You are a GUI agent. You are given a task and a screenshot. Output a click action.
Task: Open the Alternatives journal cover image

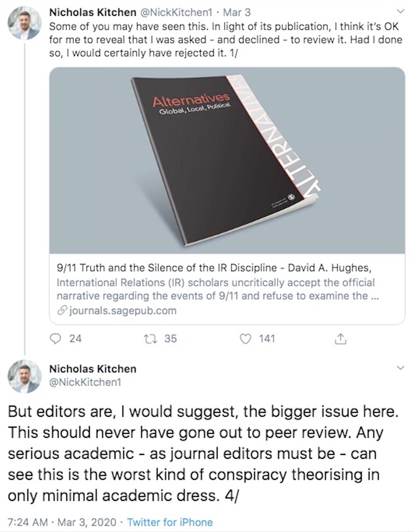(x=227, y=160)
